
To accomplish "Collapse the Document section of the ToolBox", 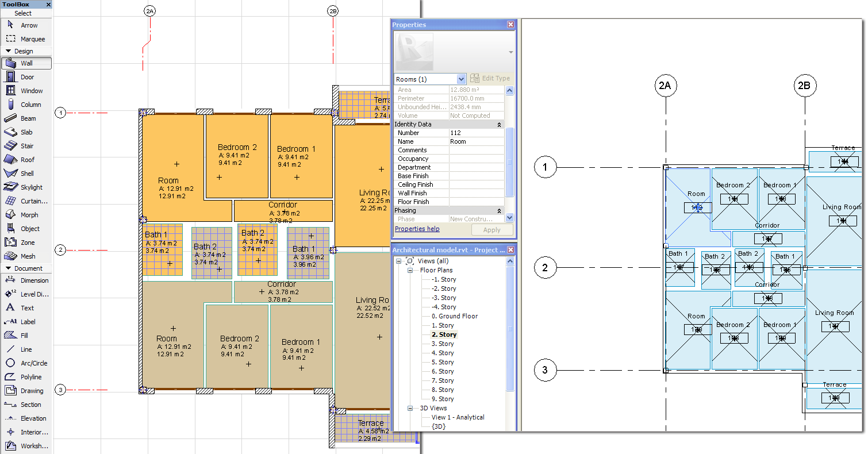I will click(x=9, y=268).
